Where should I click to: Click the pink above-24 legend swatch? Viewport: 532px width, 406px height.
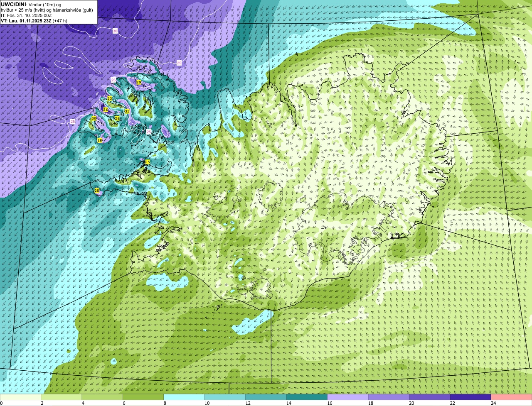point(511,397)
